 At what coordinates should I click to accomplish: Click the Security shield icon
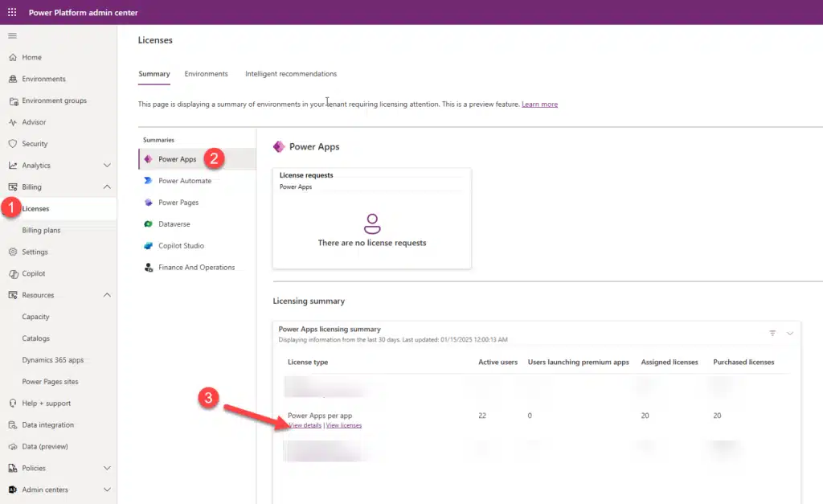coord(13,144)
